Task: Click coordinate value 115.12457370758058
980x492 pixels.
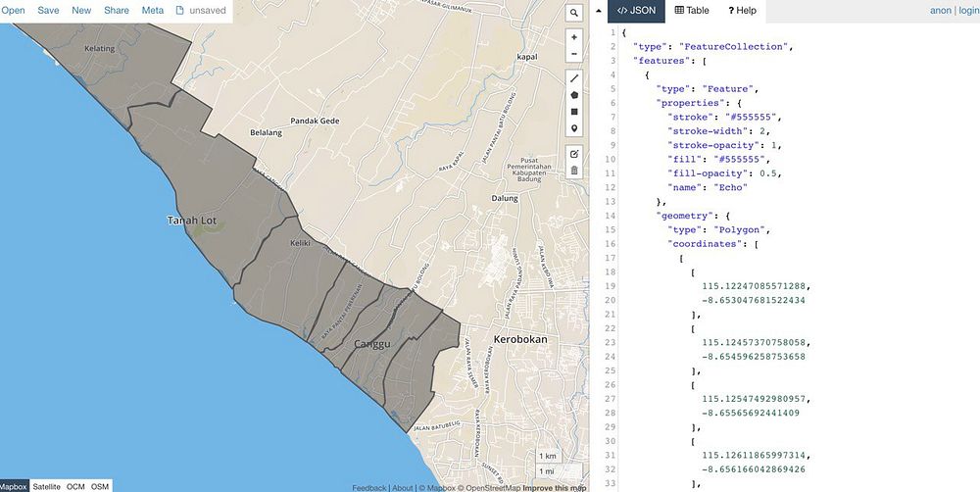Action: (x=755, y=343)
